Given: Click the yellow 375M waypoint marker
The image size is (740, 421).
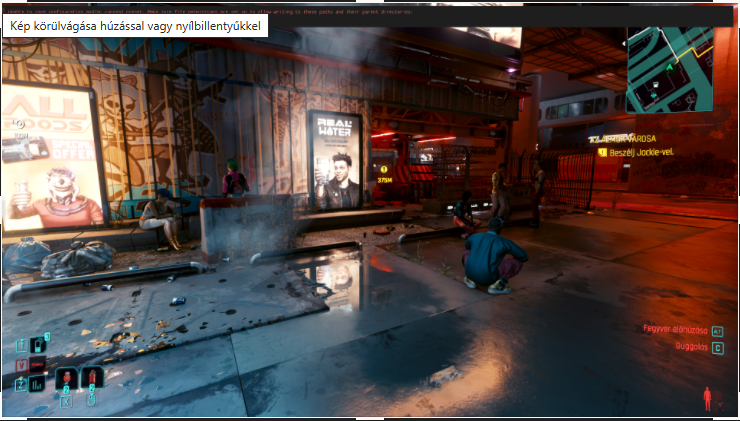Looking at the screenshot, I should (384, 174).
